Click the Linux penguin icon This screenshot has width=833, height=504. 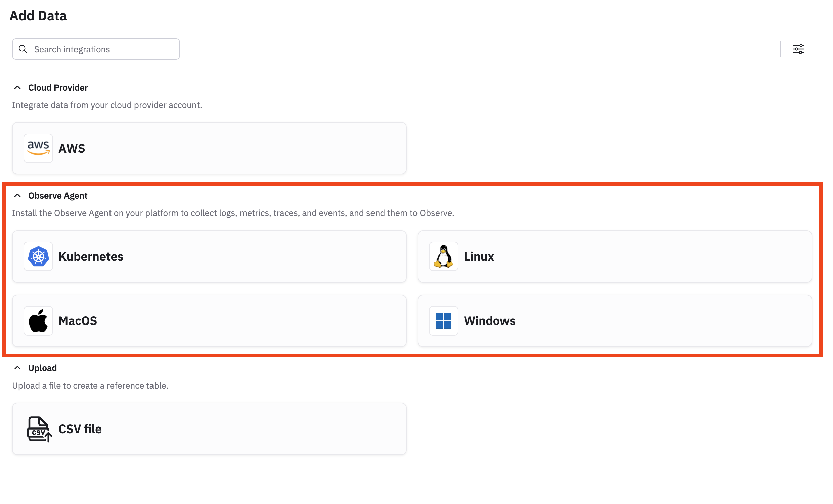click(x=444, y=256)
